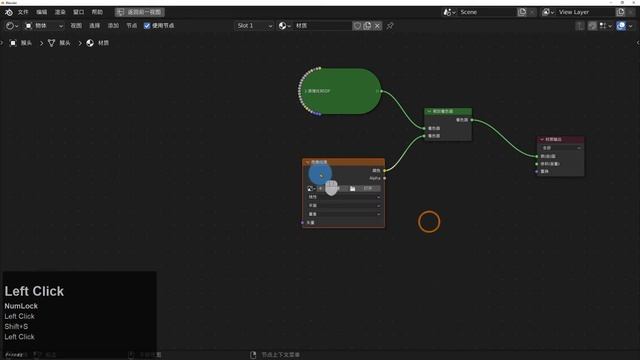Click the Material Output displacement socket

point(537,171)
